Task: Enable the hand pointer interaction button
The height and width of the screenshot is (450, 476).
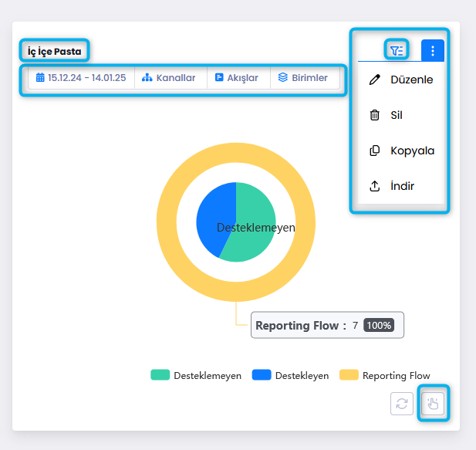Action: click(433, 404)
